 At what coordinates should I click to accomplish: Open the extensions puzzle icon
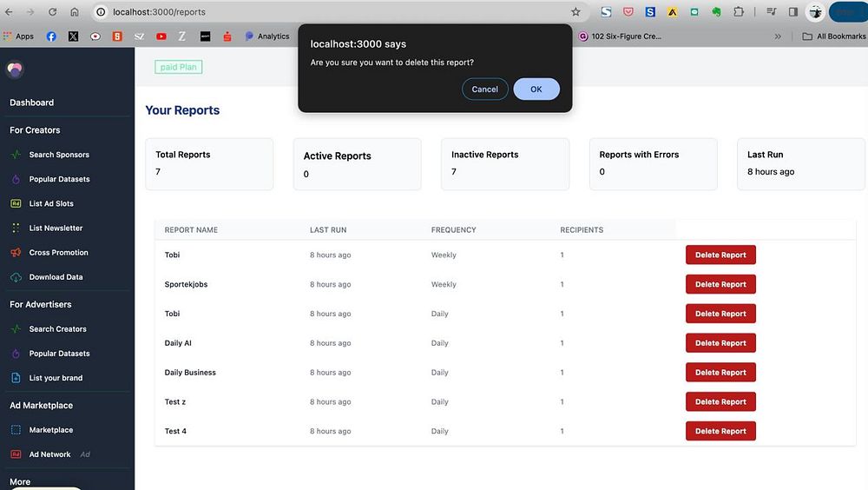click(739, 11)
